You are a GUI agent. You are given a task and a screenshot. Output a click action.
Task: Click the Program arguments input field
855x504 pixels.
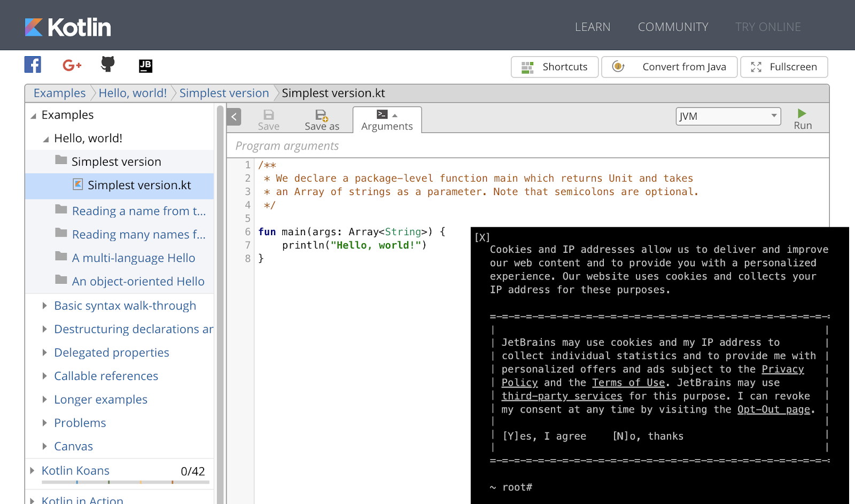[527, 146]
